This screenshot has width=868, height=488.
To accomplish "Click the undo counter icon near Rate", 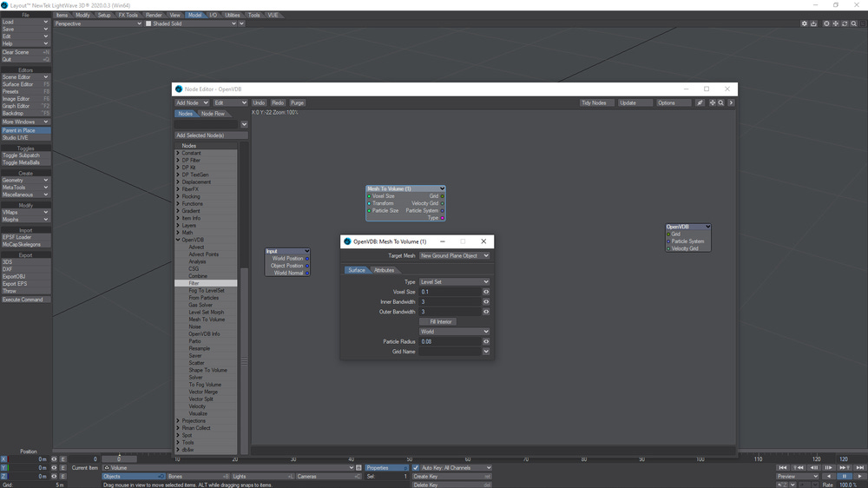I will pyautogui.click(x=782, y=485).
